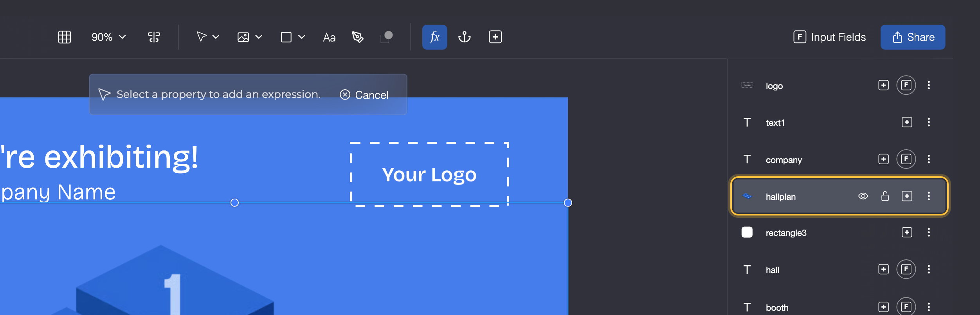Expand the image tool dropdown arrow
The width and height of the screenshot is (980, 315).
click(259, 37)
